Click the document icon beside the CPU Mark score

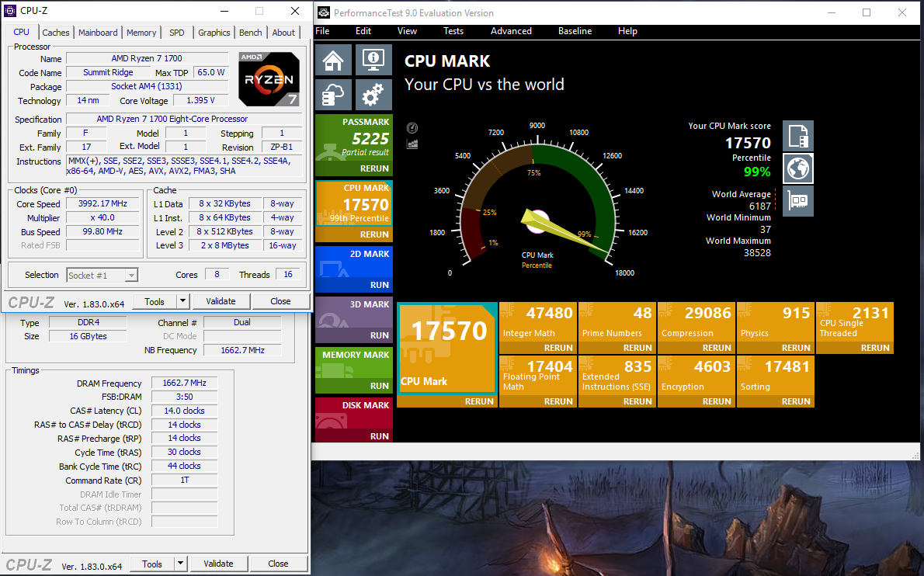(798, 136)
